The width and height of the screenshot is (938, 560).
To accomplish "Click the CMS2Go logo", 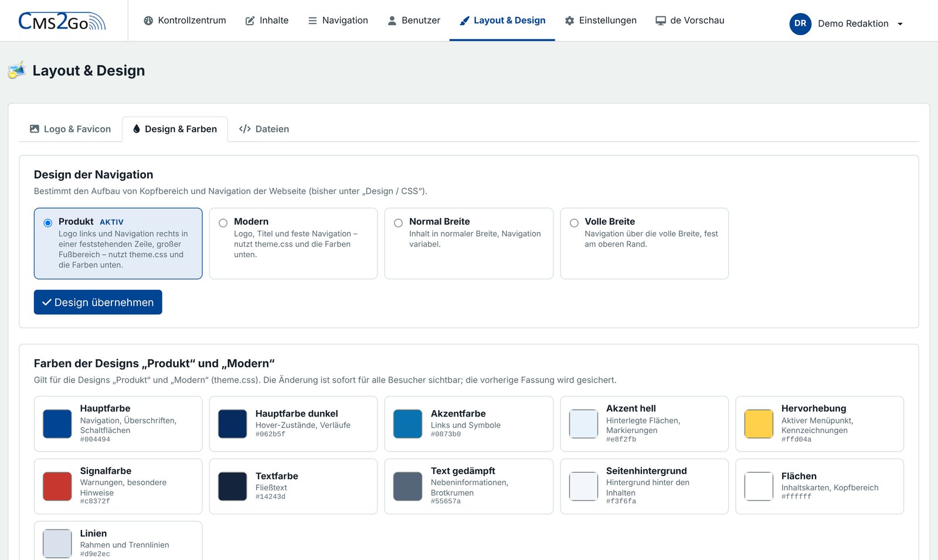I will tap(62, 21).
